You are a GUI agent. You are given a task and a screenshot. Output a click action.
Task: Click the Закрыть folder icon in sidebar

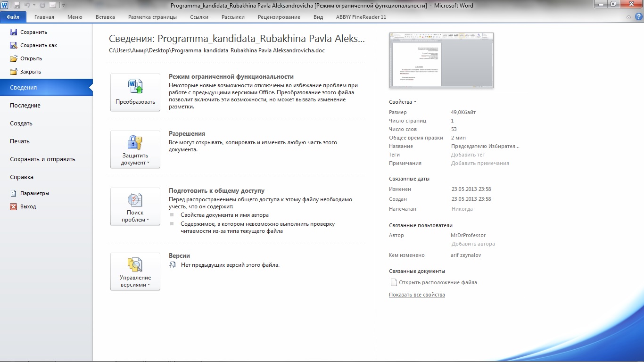tap(13, 72)
